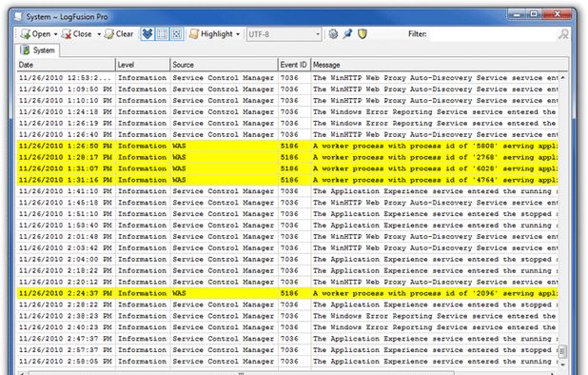Focus the Filter input field
Screen dimensions: 588x375
pyautogui.click(x=493, y=34)
